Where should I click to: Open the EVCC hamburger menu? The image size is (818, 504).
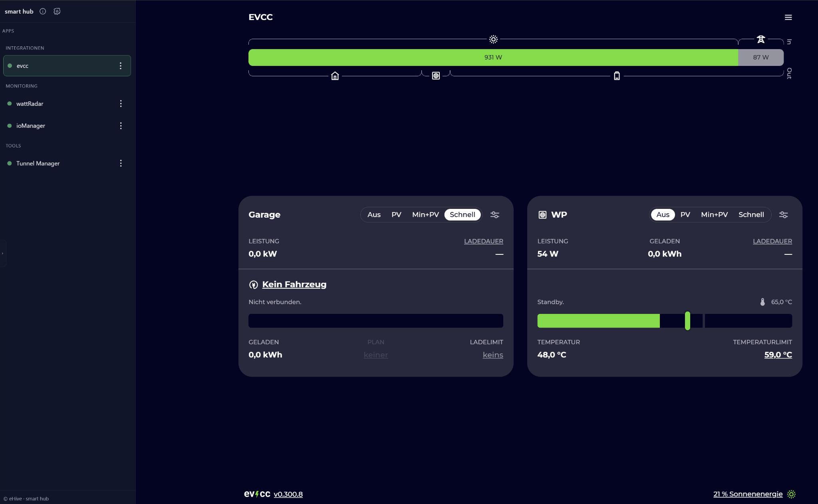788,17
